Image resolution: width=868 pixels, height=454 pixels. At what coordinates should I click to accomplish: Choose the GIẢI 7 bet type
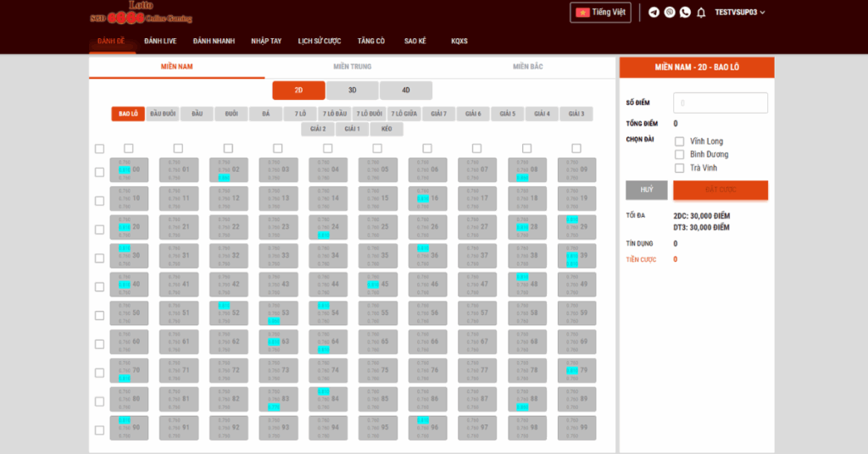click(x=438, y=113)
